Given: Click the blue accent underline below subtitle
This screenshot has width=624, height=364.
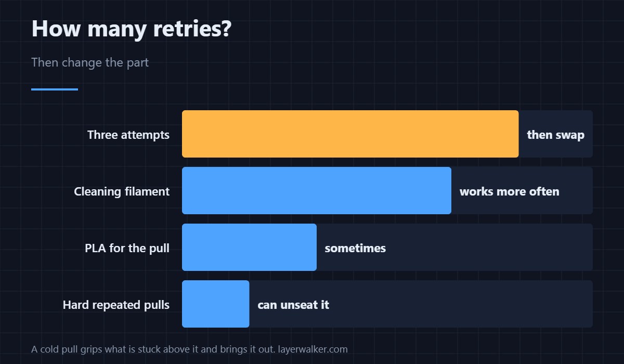Looking at the screenshot, I should 55,89.
